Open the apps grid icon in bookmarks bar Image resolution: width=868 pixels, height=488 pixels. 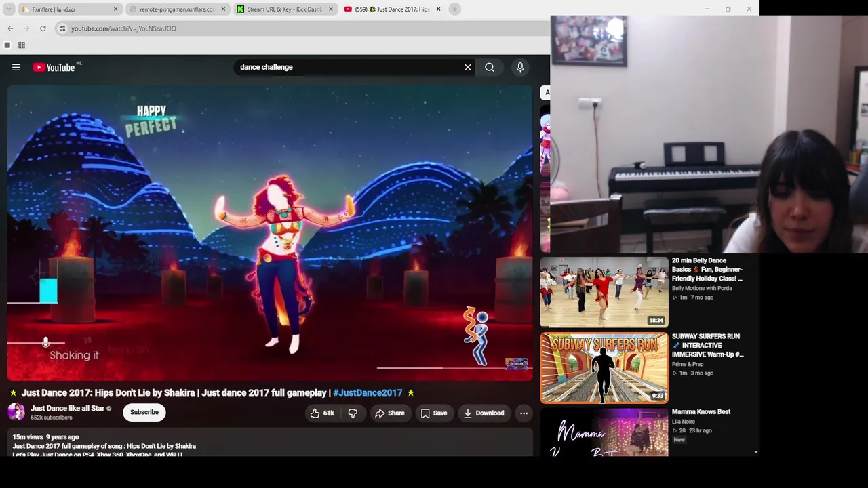click(22, 45)
